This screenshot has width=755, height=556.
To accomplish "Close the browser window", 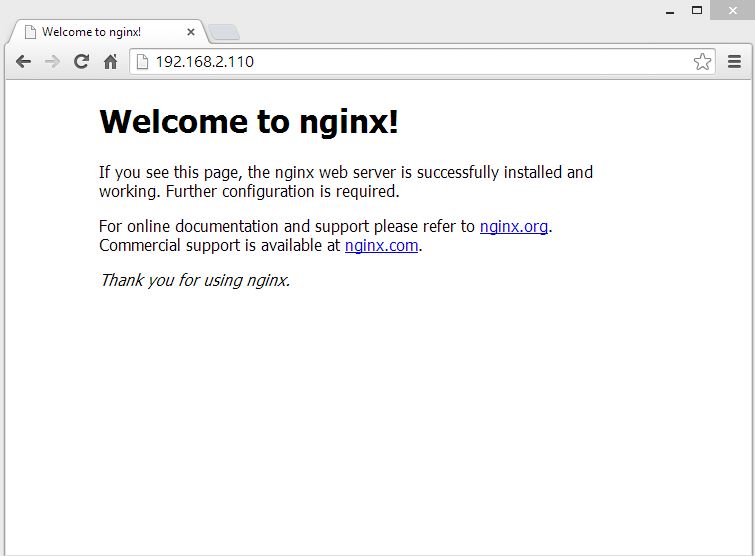I will tap(732, 10).
